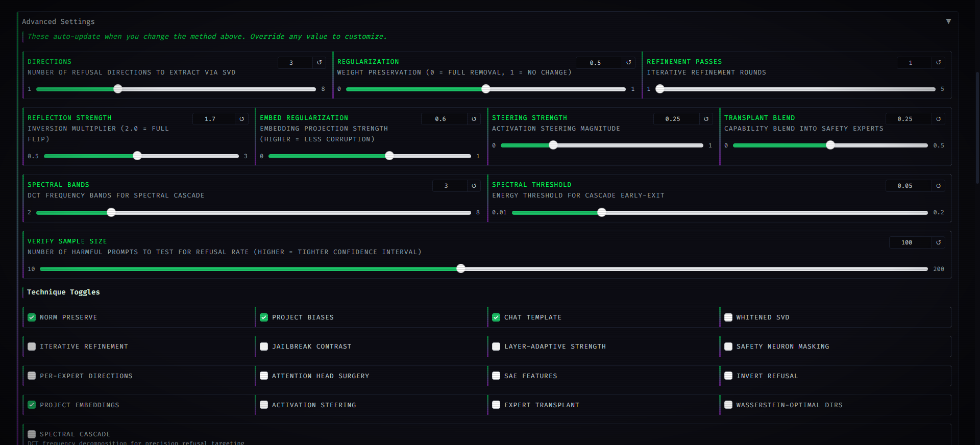This screenshot has height=445, width=980.
Task: Focus the Verify Sample Size number field
Action: [910, 242]
